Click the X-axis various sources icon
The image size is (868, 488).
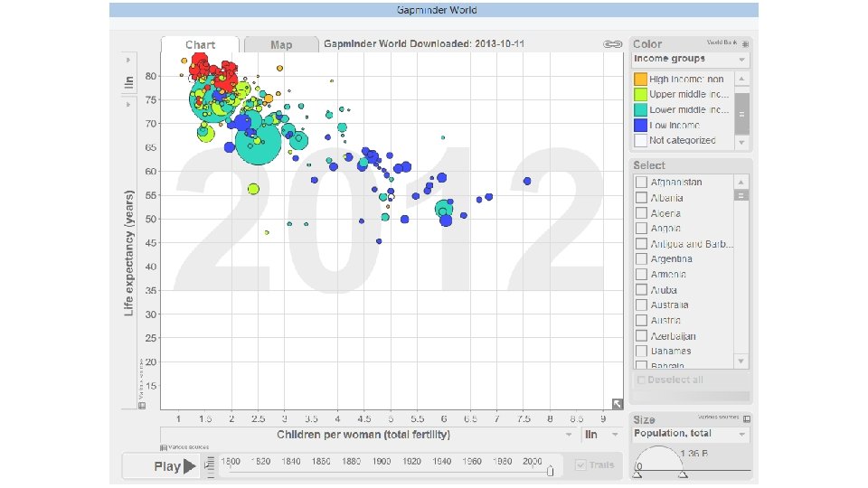point(164,447)
